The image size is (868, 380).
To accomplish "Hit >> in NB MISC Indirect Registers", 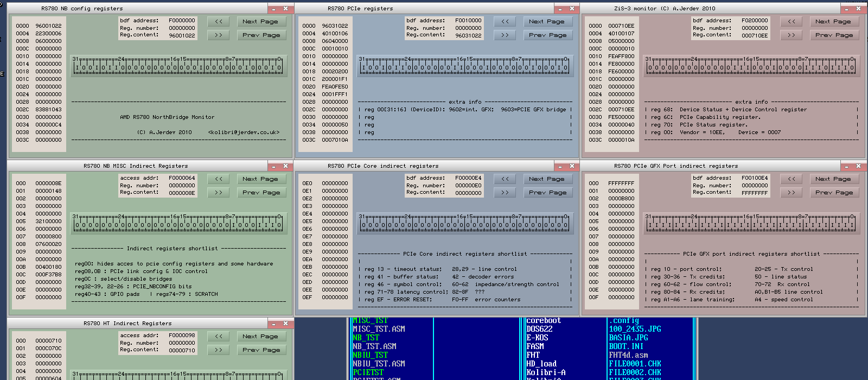I will coord(218,193).
